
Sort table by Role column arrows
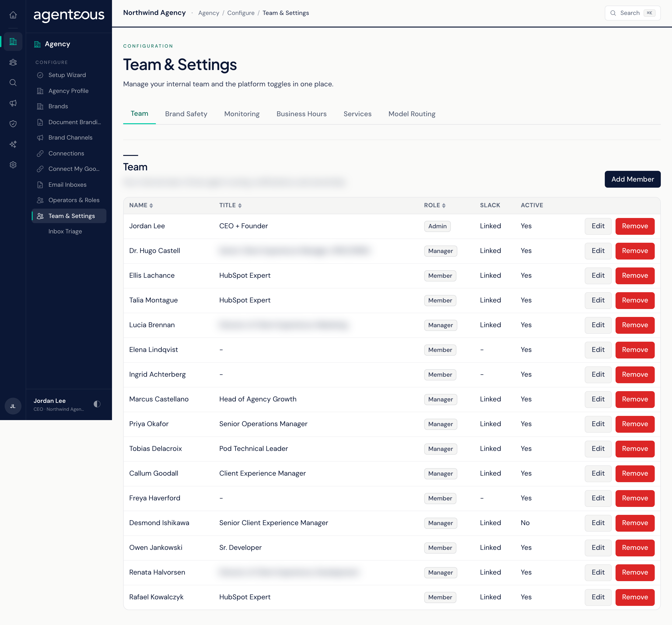tap(444, 206)
